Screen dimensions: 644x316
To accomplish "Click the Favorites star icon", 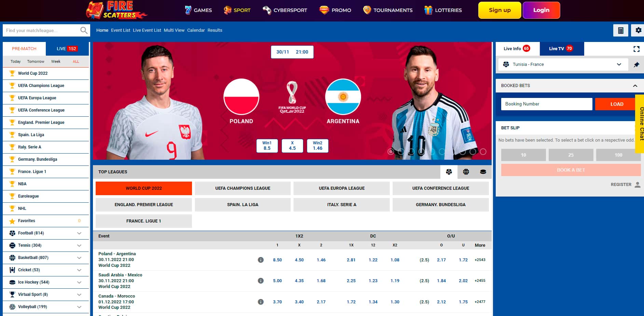I will click(x=12, y=221).
